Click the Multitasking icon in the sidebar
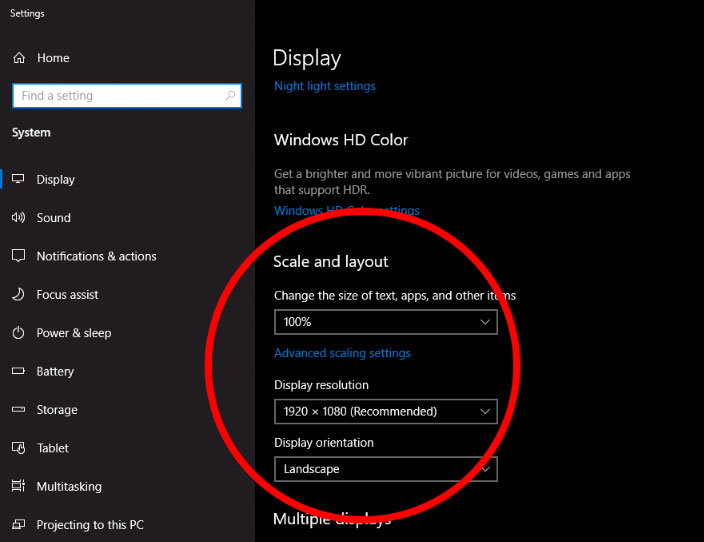704x542 pixels. coord(18,487)
